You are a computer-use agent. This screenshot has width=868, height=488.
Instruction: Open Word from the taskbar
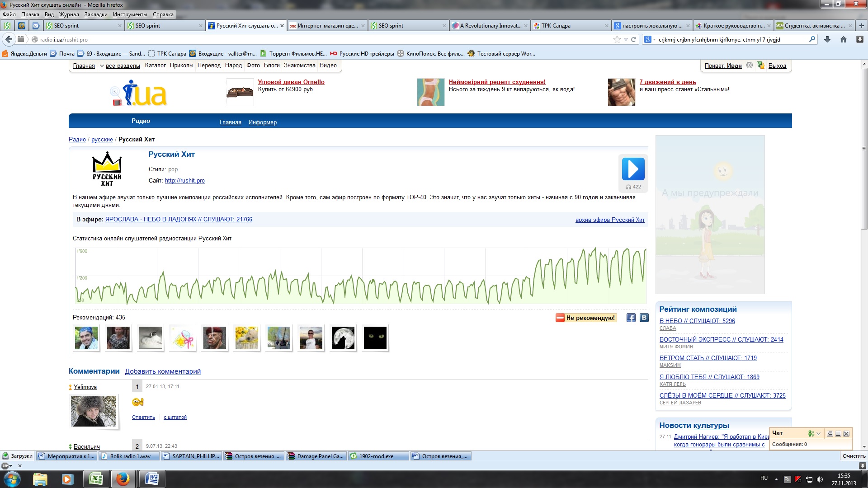(x=151, y=479)
